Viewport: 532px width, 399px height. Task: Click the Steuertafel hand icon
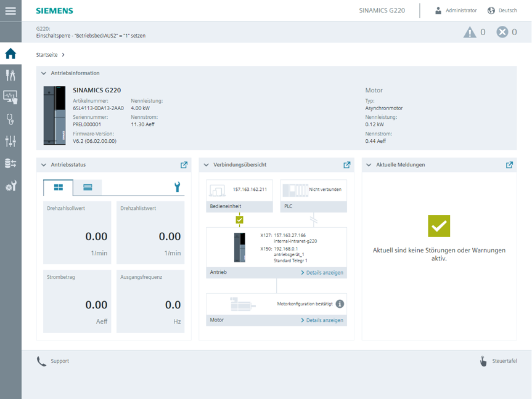[x=483, y=361]
